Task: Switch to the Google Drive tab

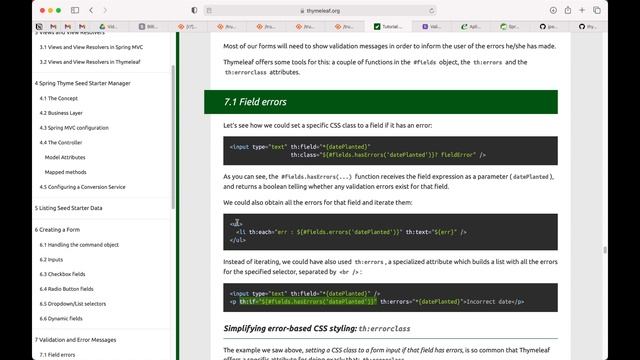Action: tap(108, 27)
